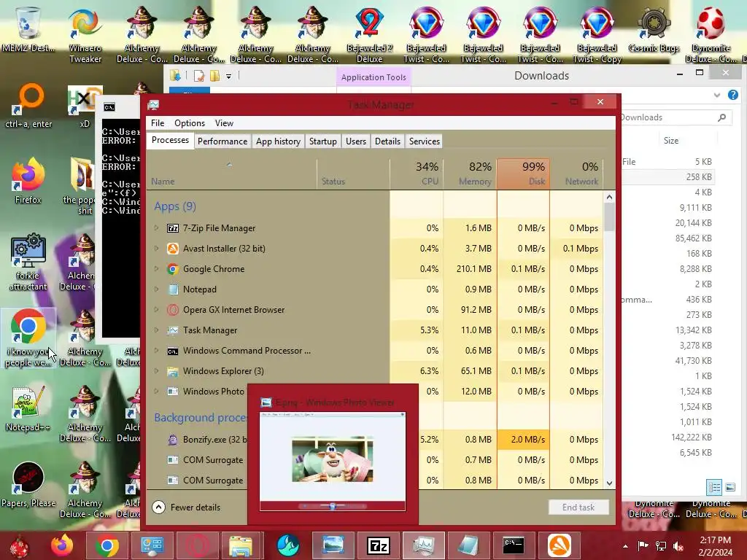Click the Bonzify.exe process icon
This screenshot has width=747, height=560.
point(172,440)
